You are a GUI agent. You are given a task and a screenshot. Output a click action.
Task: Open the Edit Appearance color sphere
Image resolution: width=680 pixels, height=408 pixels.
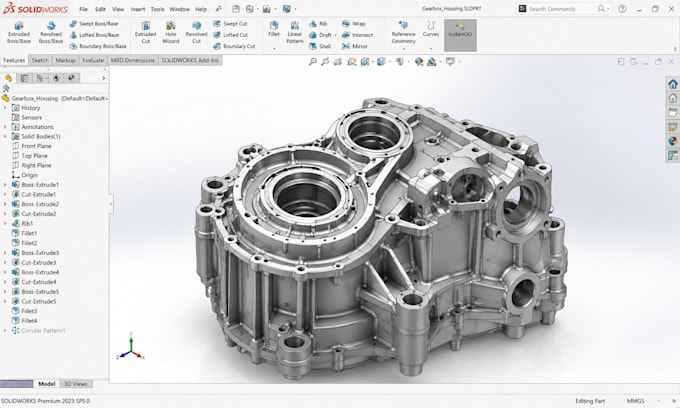418,62
